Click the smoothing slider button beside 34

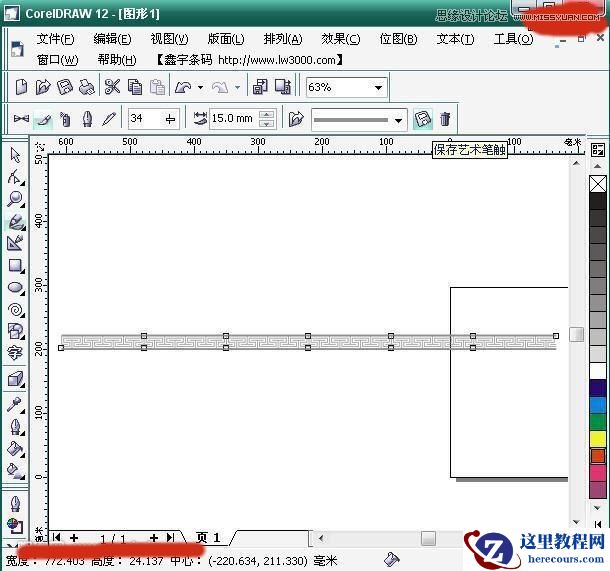170,119
